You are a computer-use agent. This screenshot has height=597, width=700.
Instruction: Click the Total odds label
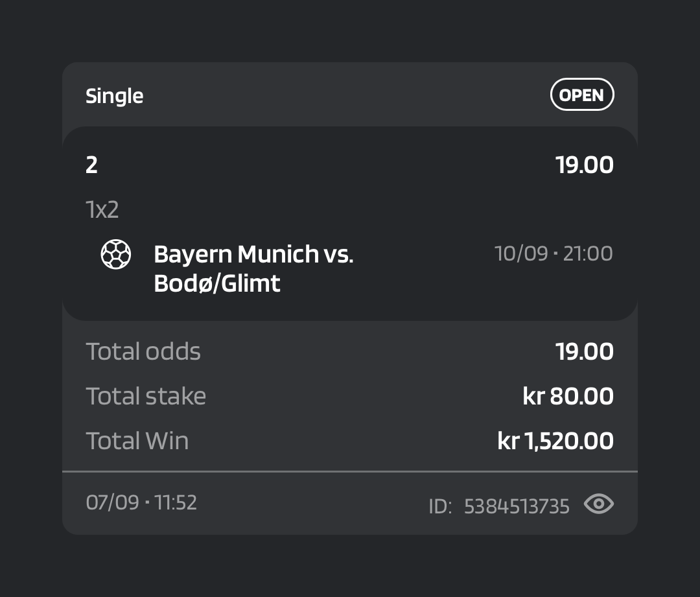(143, 352)
